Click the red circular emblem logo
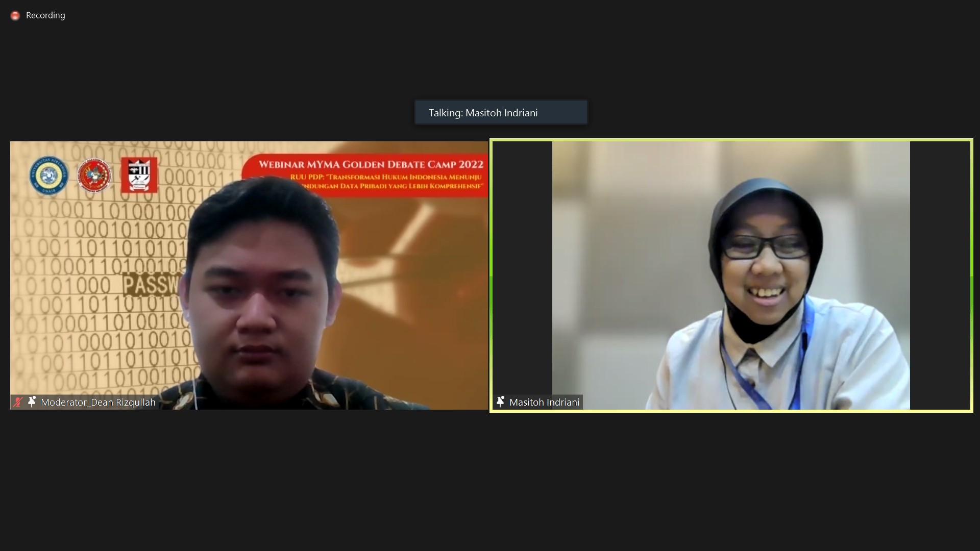The height and width of the screenshot is (551, 980). pyautogui.click(x=95, y=176)
